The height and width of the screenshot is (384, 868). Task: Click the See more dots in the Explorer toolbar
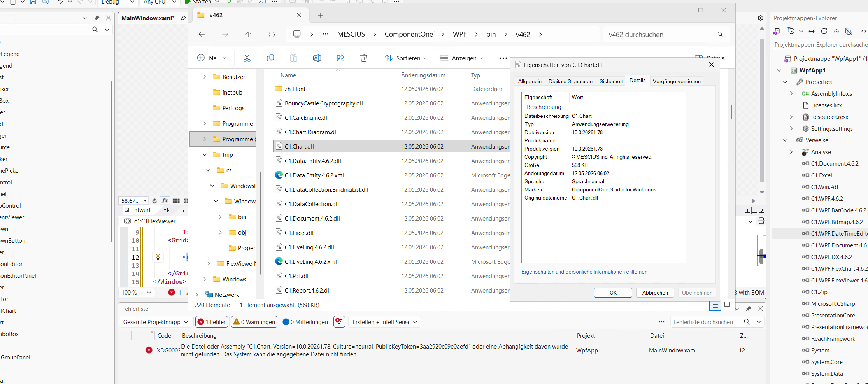tap(503, 58)
